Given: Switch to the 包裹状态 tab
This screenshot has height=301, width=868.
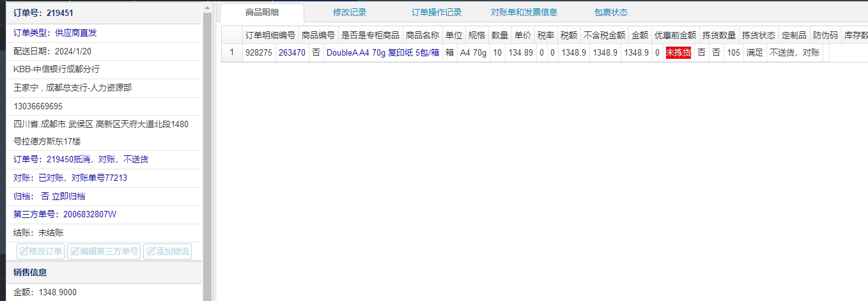Looking at the screenshot, I should click(611, 12).
